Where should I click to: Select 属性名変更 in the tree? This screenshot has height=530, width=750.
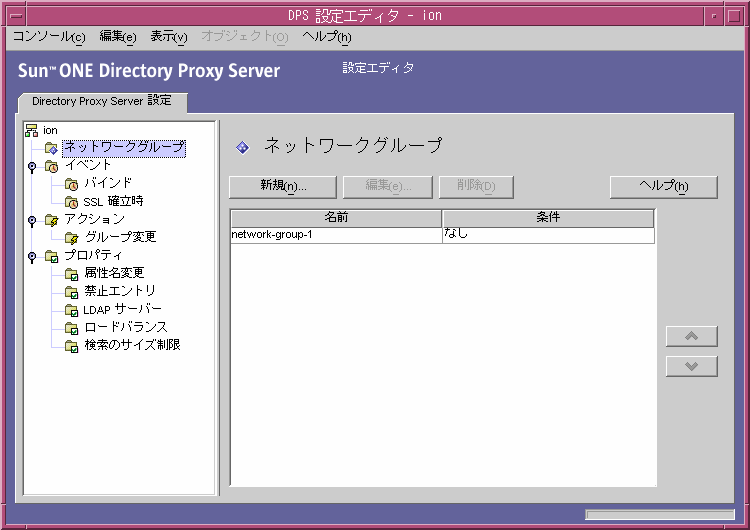(114, 273)
